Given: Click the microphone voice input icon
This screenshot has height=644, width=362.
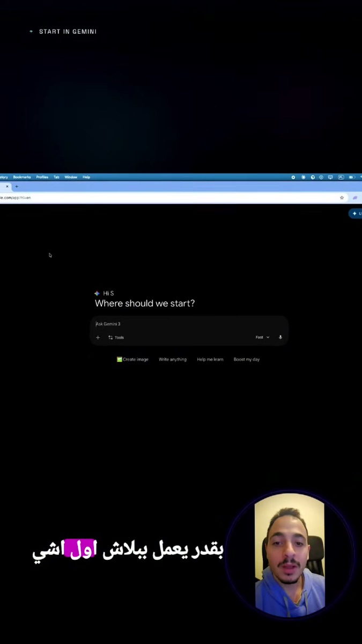Looking at the screenshot, I should (x=280, y=338).
